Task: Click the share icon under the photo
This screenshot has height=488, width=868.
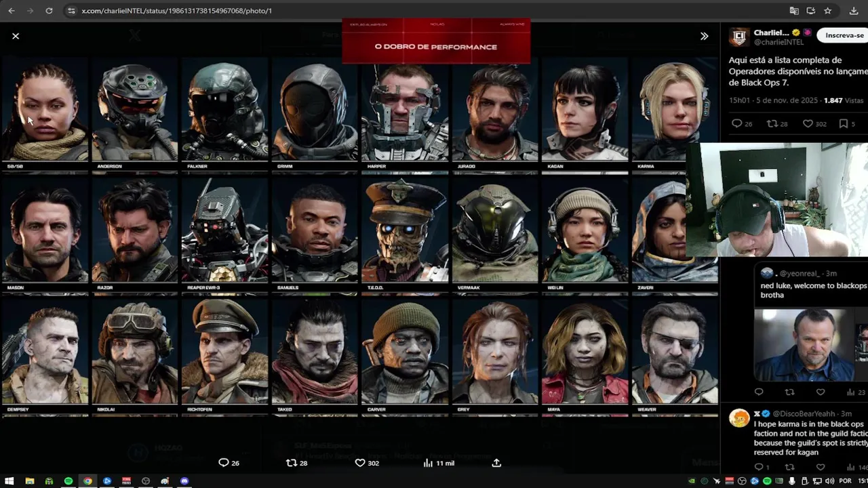Action: [x=496, y=463]
